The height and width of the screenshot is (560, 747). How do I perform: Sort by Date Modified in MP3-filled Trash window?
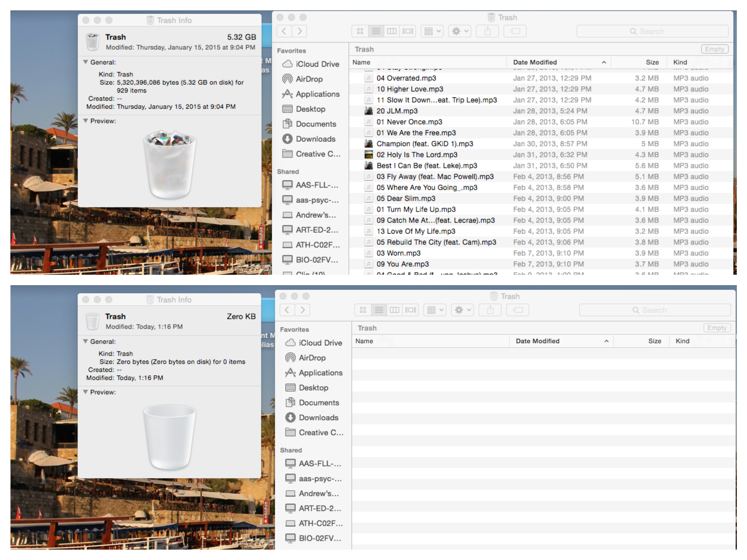pyautogui.click(x=559, y=62)
